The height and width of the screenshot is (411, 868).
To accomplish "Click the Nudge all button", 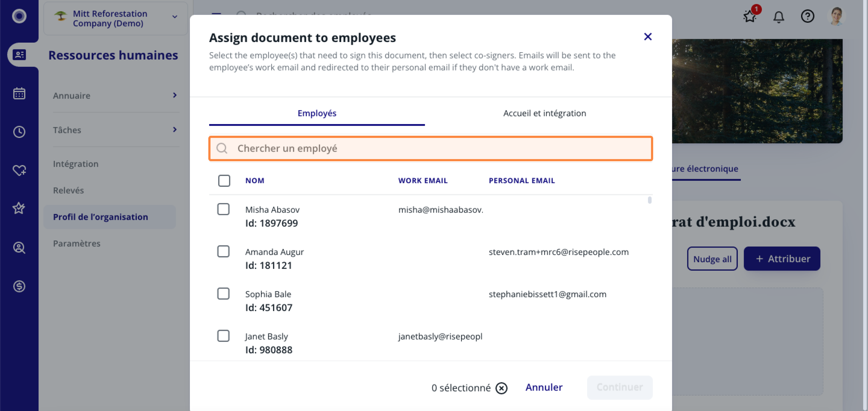I will click(712, 259).
